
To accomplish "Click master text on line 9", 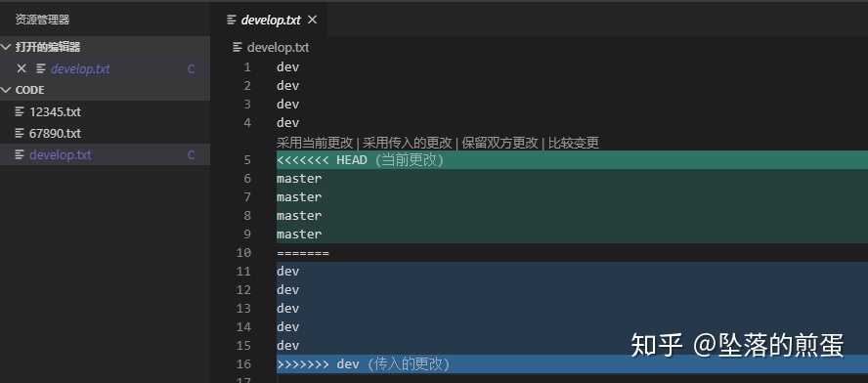I will pos(299,234).
